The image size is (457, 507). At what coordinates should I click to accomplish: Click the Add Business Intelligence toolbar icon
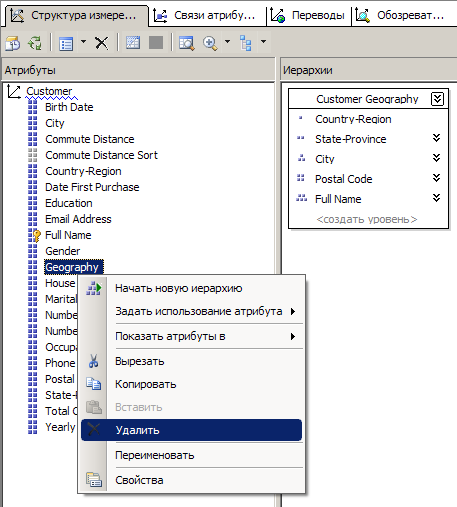pyautogui.click(x=13, y=43)
